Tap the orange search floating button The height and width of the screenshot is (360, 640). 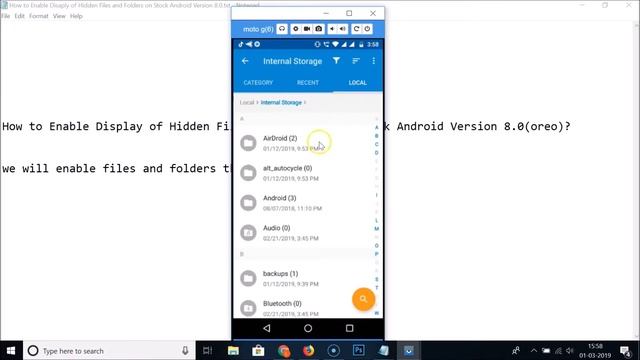(x=363, y=299)
